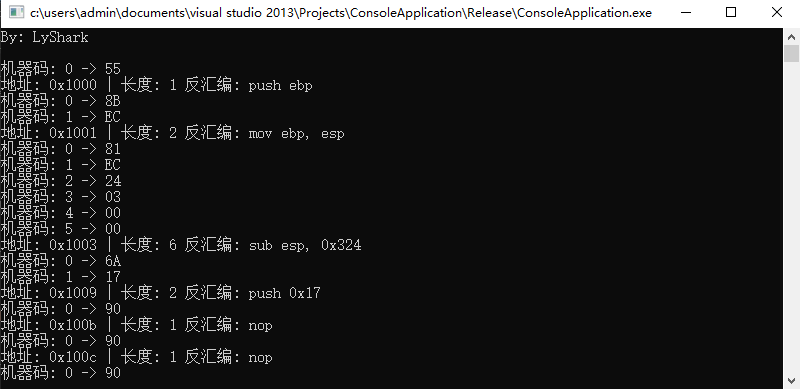Click the machine code line "0 -> 6A"
Viewport: 800px width, 389px height.
[x=60, y=261]
